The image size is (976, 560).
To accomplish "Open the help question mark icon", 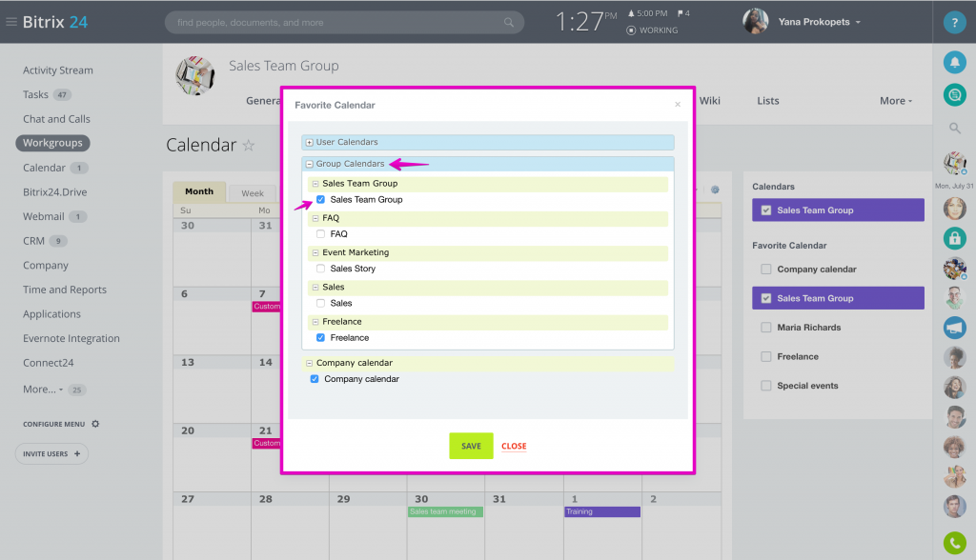I will click(954, 22).
